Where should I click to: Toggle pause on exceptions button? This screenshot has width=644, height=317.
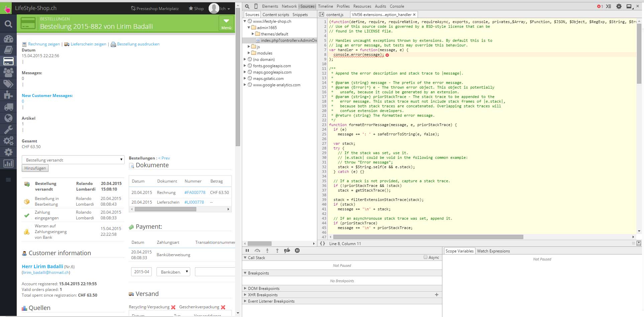(x=297, y=250)
